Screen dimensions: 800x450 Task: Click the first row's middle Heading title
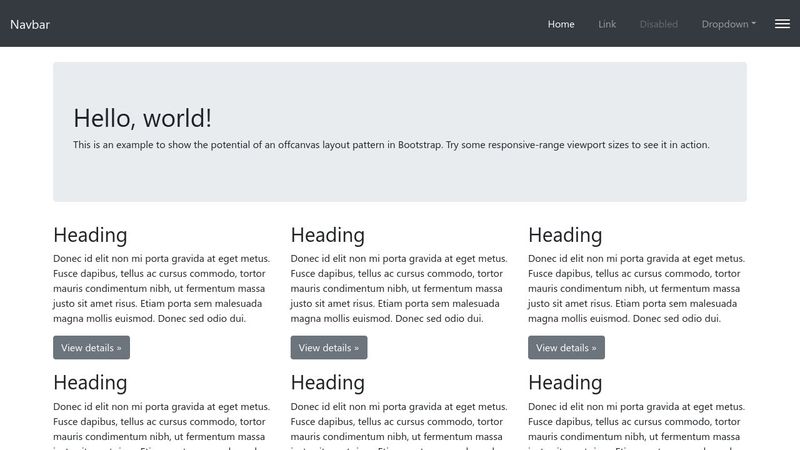click(x=328, y=235)
